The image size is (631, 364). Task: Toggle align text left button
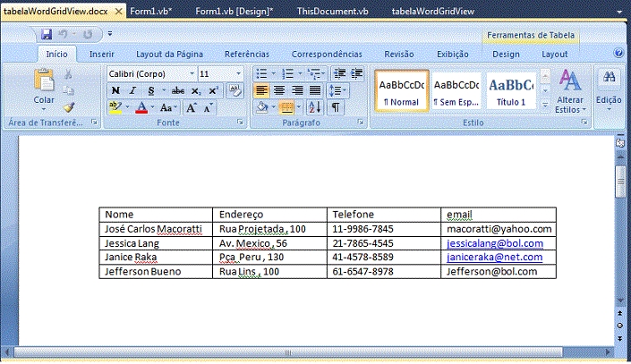pos(261,90)
